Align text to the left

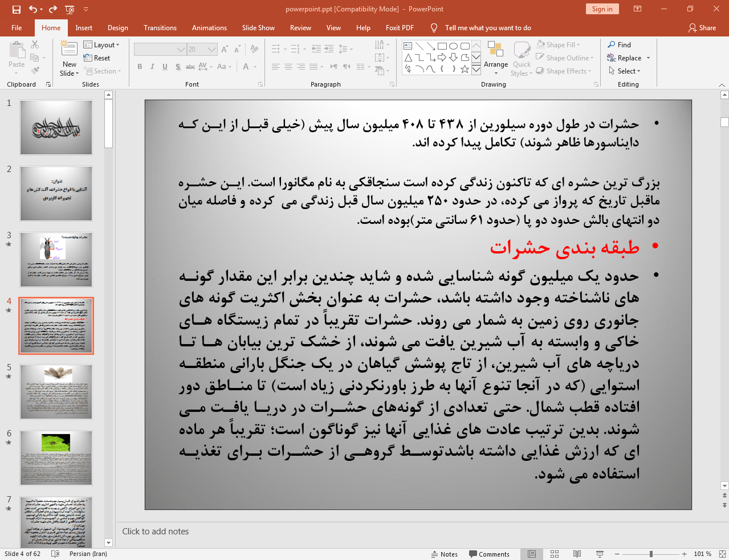[276, 67]
